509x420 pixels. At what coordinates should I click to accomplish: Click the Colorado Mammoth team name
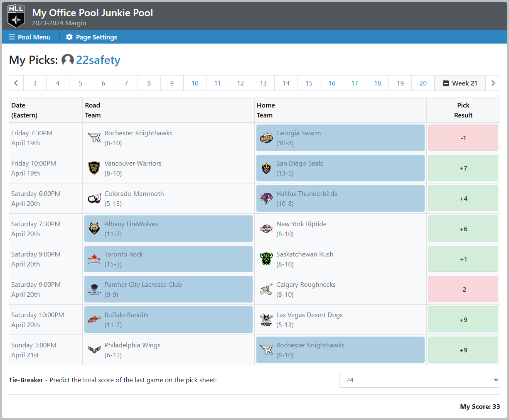click(x=134, y=194)
